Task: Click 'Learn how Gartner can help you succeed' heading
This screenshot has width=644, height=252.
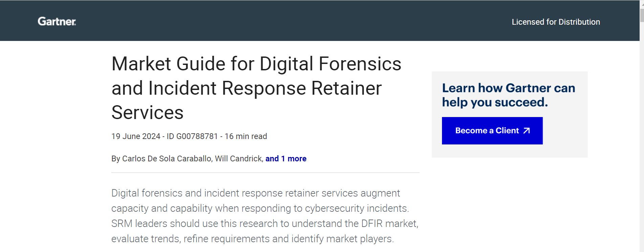Action: (x=508, y=95)
